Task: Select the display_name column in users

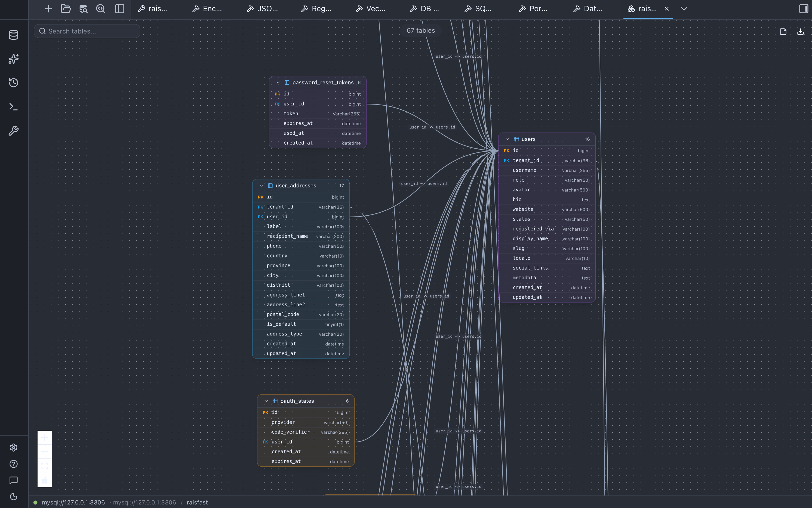Action: [547, 239]
